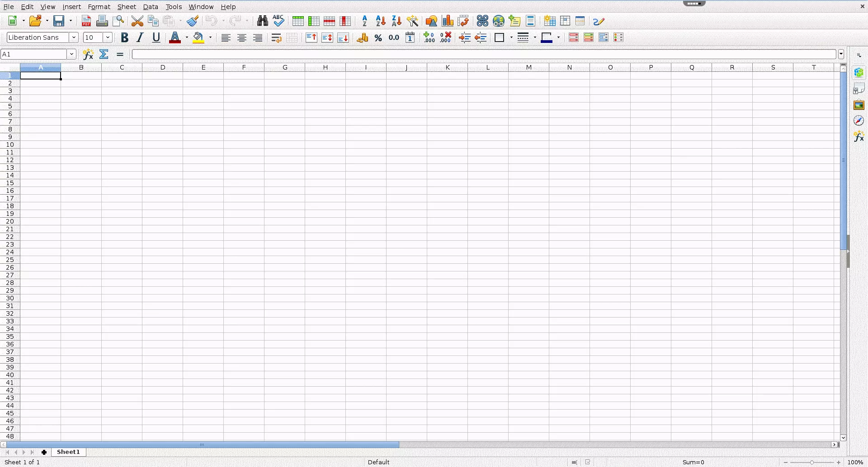The height and width of the screenshot is (467, 868).
Task: Add a new sheet with the plus button
Action: [x=44, y=452]
